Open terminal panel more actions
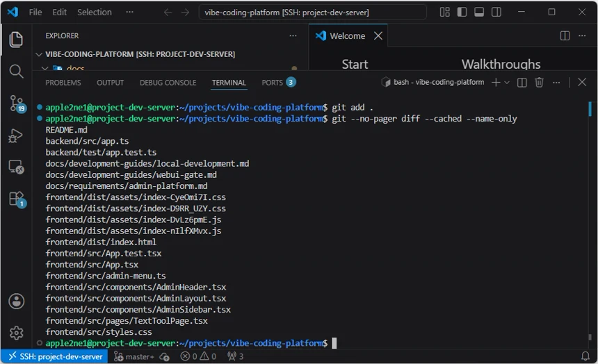The image size is (598, 364). point(556,83)
